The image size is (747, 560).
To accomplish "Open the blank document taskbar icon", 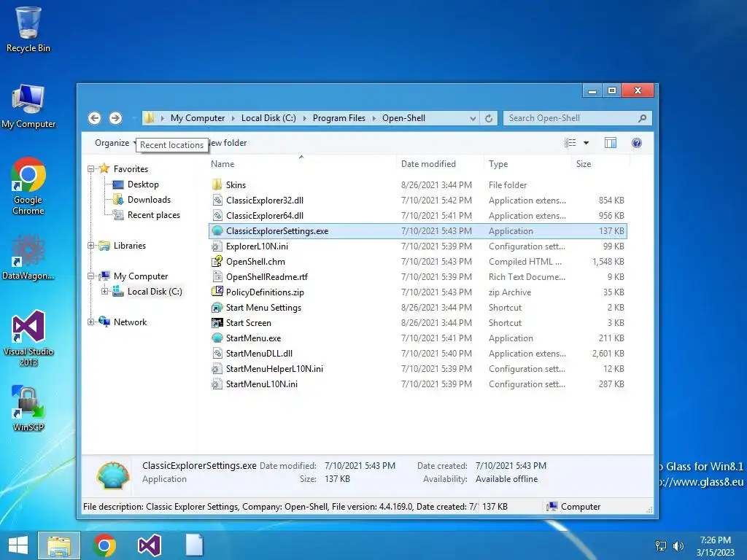I will (x=194, y=545).
